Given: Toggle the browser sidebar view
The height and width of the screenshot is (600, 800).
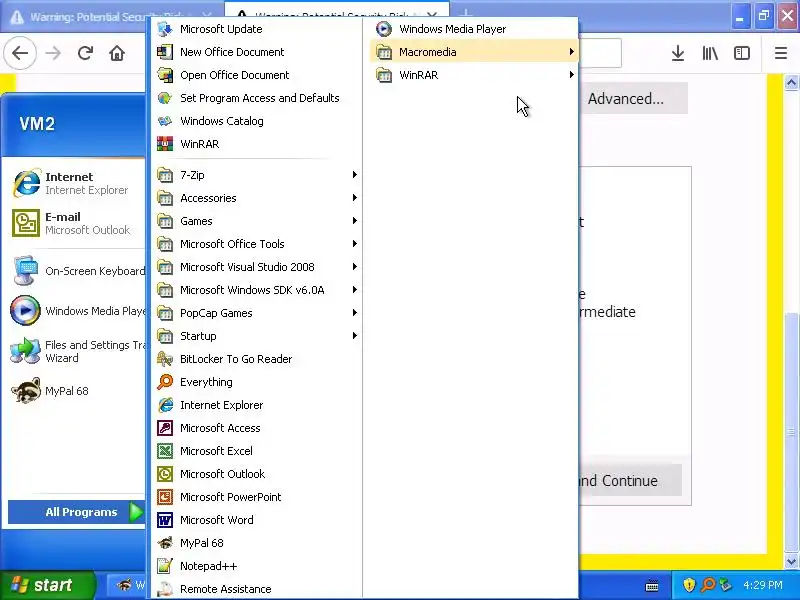Looking at the screenshot, I should 741,53.
